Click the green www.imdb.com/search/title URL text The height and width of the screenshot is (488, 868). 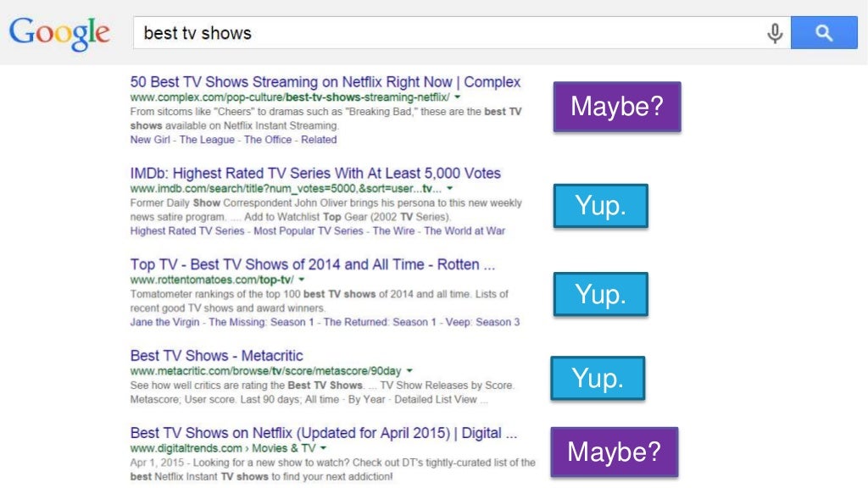tap(287, 189)
